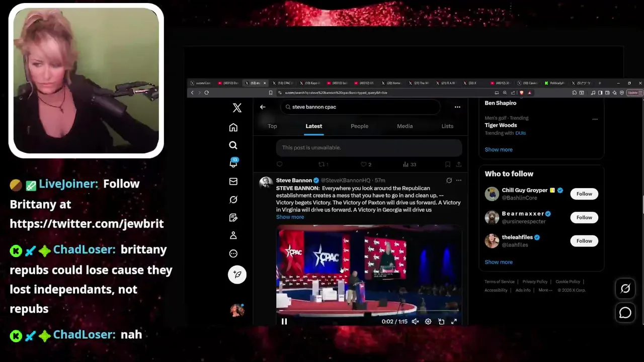Open the Ben Shapiro trend
644x362 pixels.
click(x=500, y=103)
